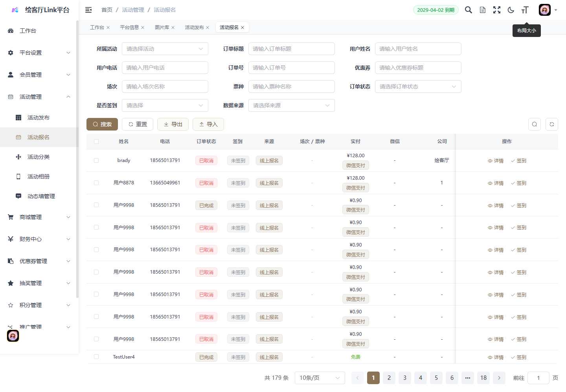Open 活动报名 in the sidebar
Image resolution: width=566 pixels, height=392 pixels.
point(39,137)
